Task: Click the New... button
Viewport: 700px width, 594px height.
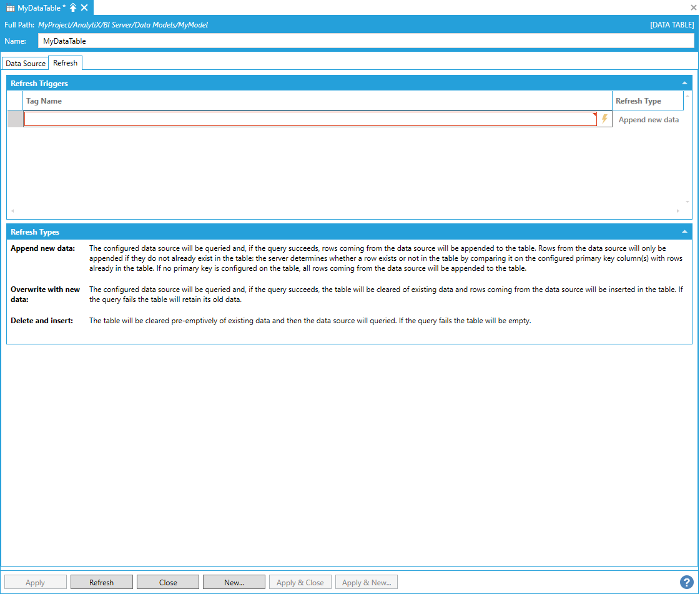Action: [x=234, y=582]
